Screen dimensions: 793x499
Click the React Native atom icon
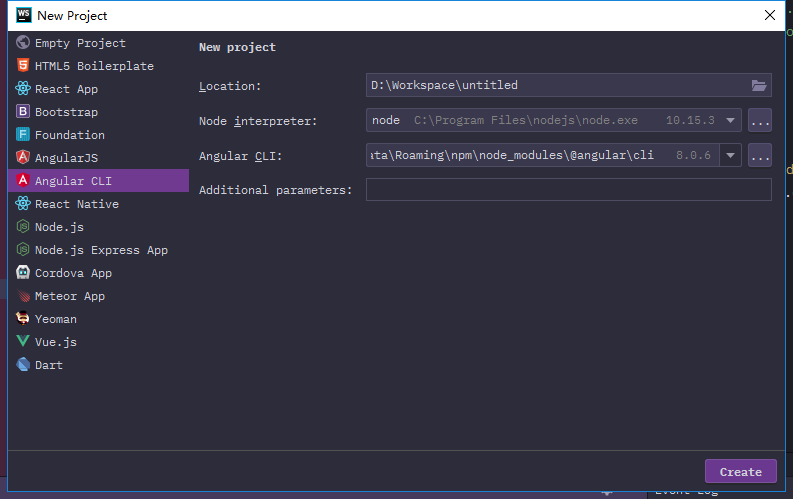click(x=23, y=203)
